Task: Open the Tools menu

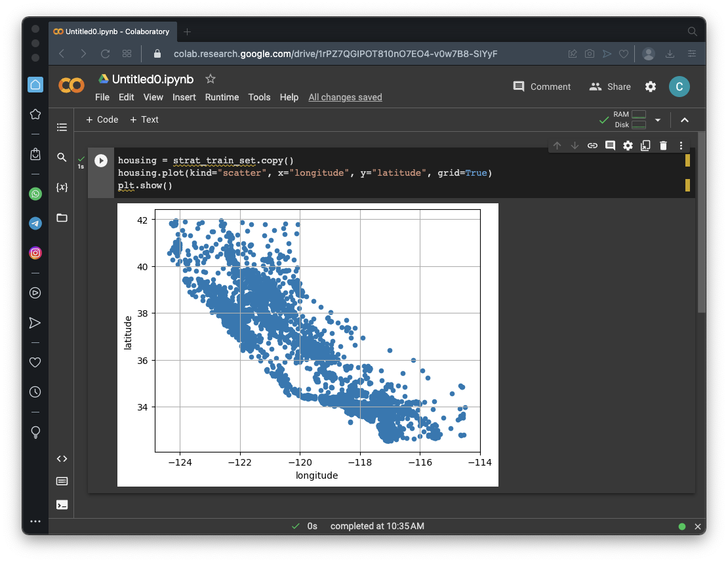Action: (x=259, y=97)
